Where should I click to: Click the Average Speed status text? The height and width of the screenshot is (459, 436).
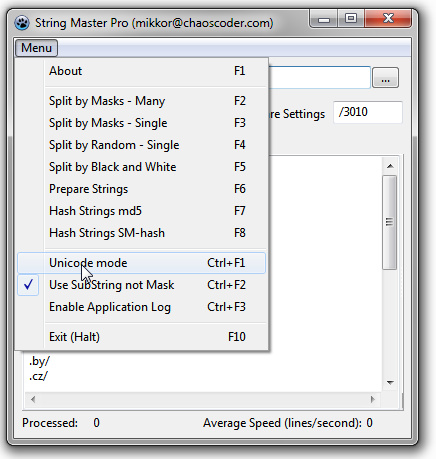click(x=288, y=423)
